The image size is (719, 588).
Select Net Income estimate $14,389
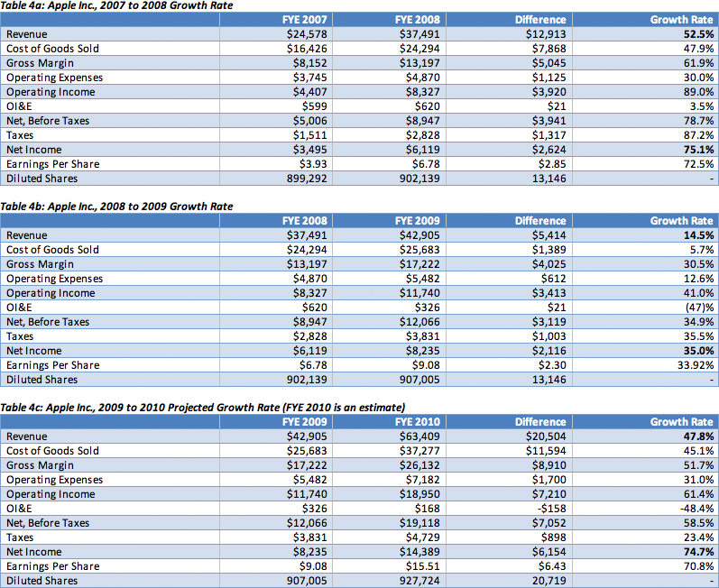(419, 552)
